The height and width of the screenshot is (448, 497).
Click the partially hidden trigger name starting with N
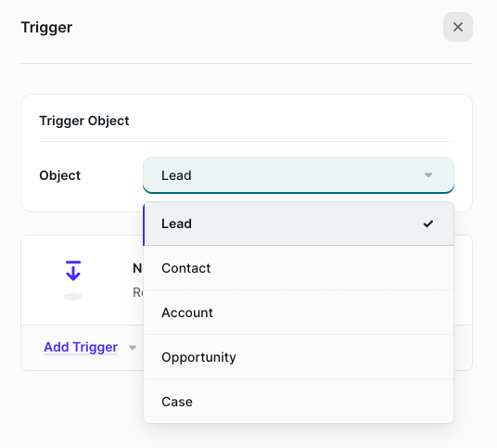tap(137, 268)
